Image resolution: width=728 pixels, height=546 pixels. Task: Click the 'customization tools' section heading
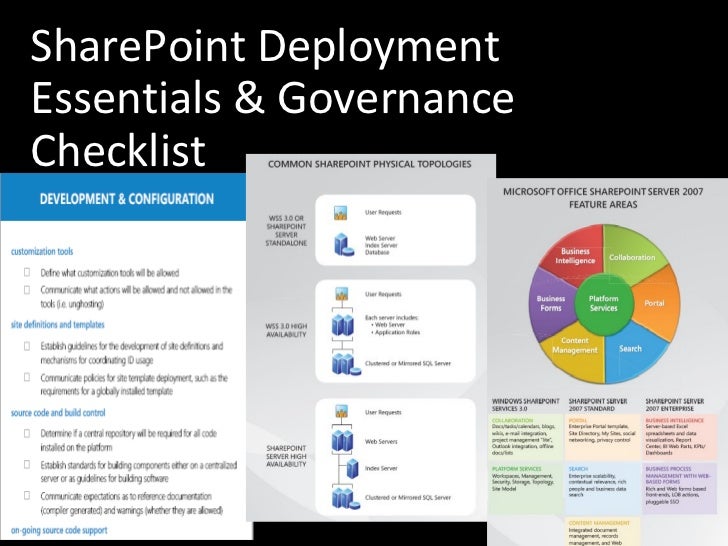[42, 252]
